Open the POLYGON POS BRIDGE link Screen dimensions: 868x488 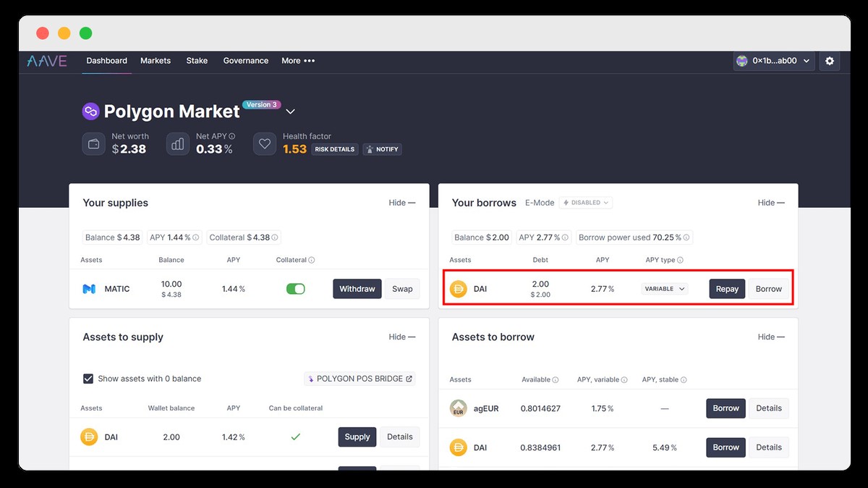(x=359, y=379)
